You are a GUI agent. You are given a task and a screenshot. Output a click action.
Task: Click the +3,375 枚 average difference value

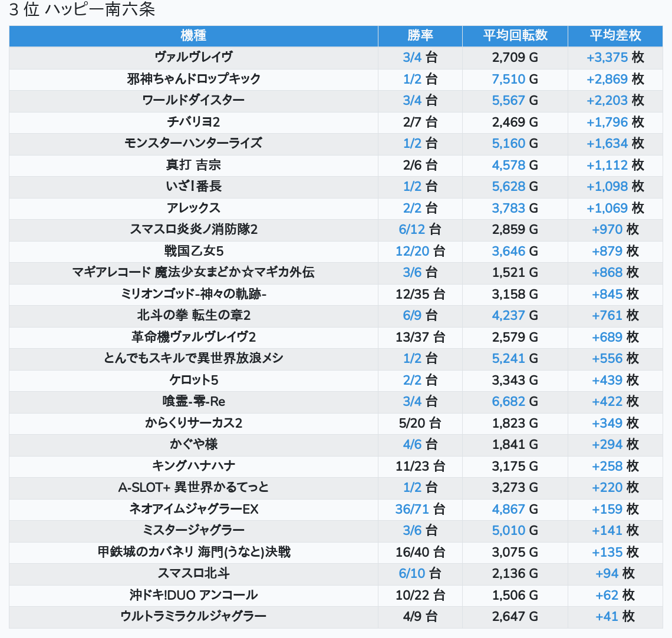[615, 57]
